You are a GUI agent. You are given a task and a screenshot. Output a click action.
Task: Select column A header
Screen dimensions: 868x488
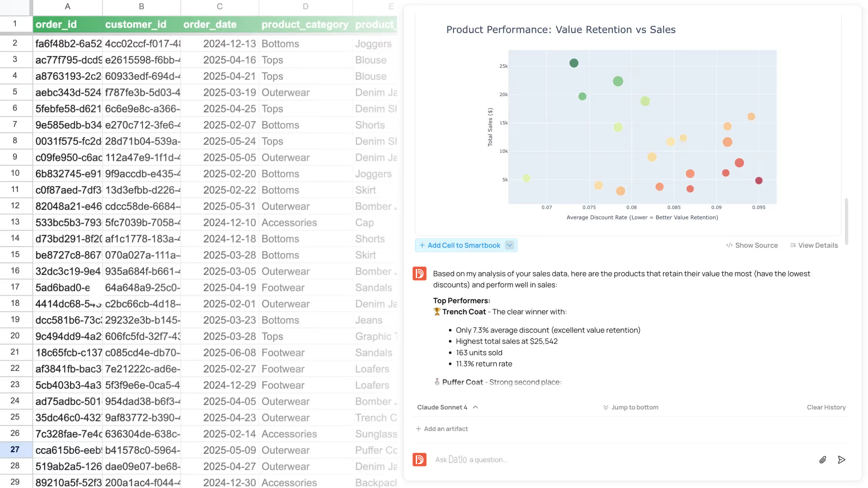click(x=68, y=7)
